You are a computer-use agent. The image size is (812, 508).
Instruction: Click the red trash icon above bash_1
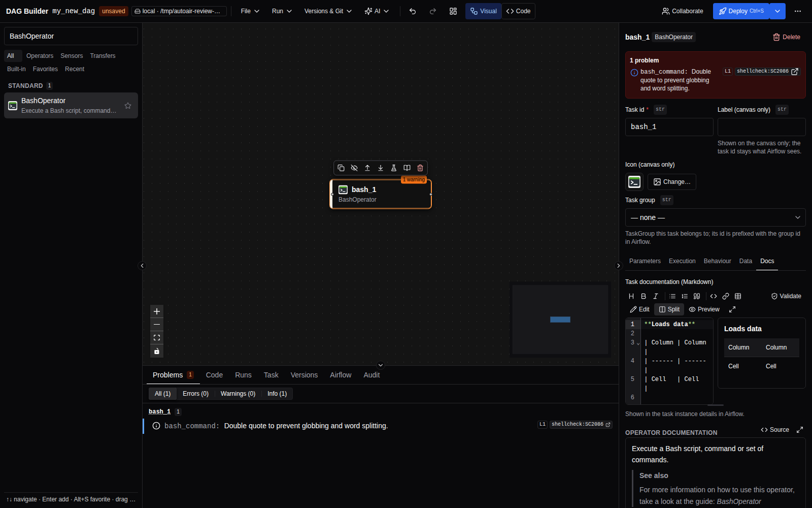(420, 168)
